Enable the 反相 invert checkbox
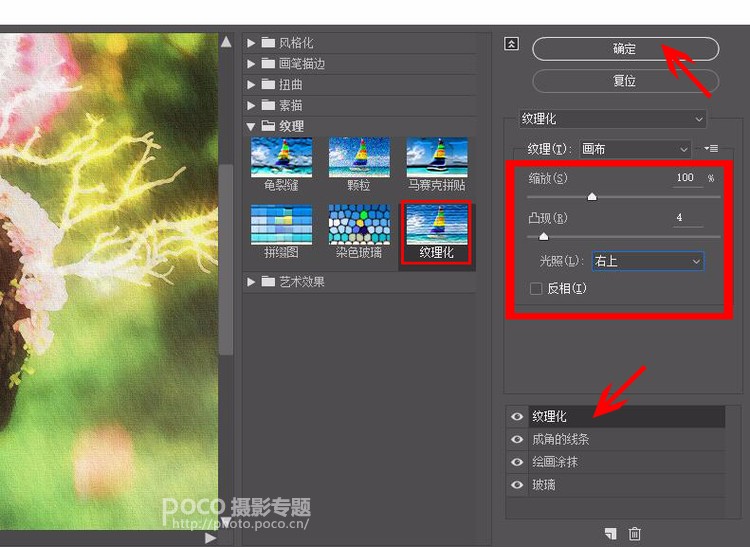 pos(536,288)
